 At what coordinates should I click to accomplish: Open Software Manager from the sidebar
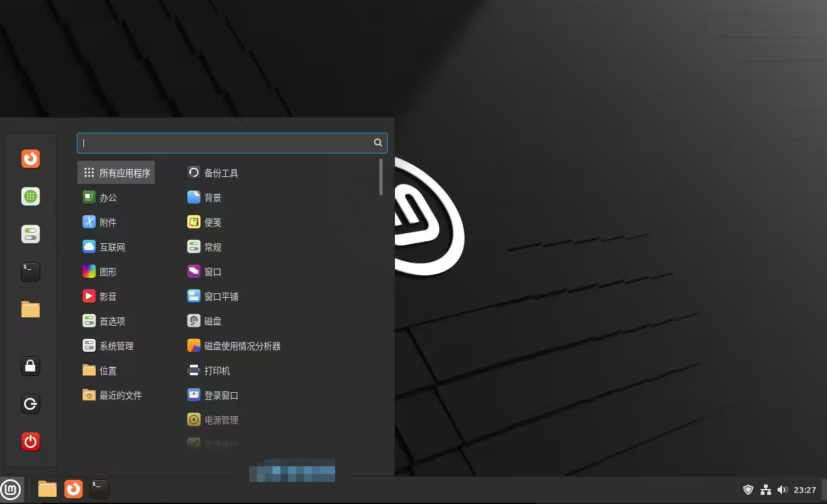(x=30, y=196)
